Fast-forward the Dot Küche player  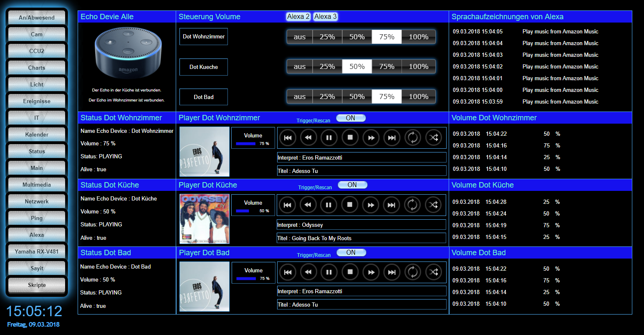pyautogui.click(x=371, y=205)
